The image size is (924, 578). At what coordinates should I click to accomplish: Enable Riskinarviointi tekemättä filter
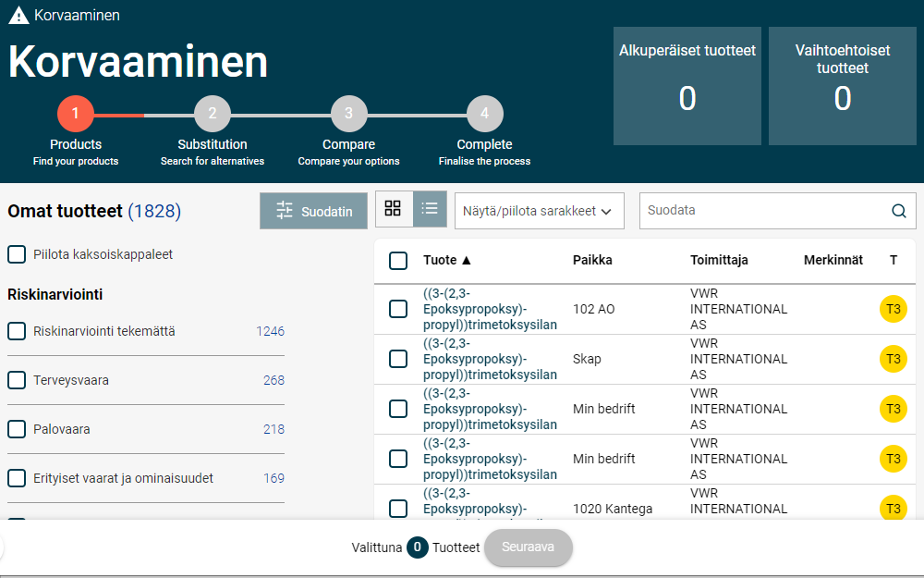point(17,331)
